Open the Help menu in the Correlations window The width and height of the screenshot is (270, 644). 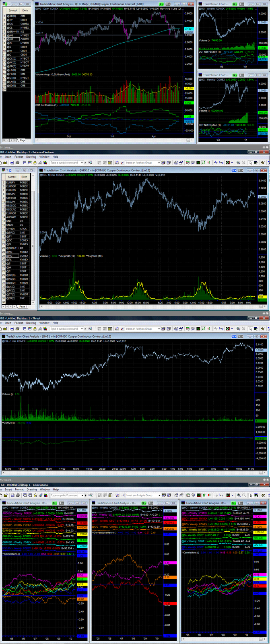56,489
